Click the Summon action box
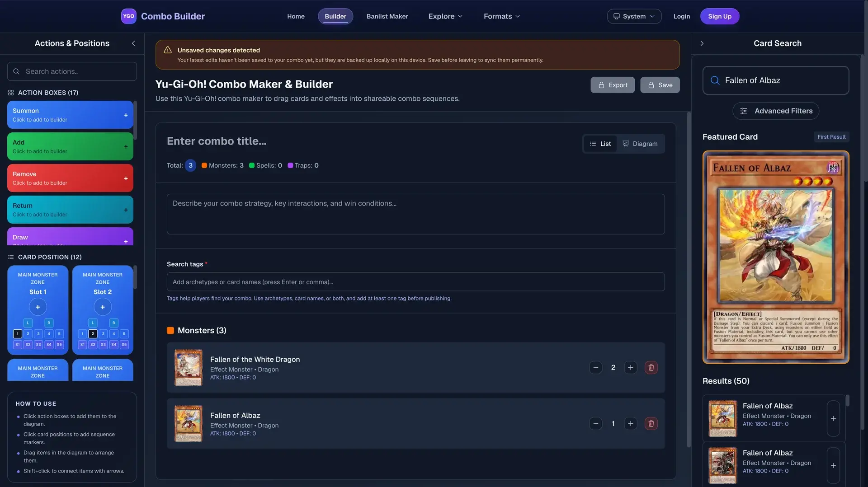 point(70,115)
